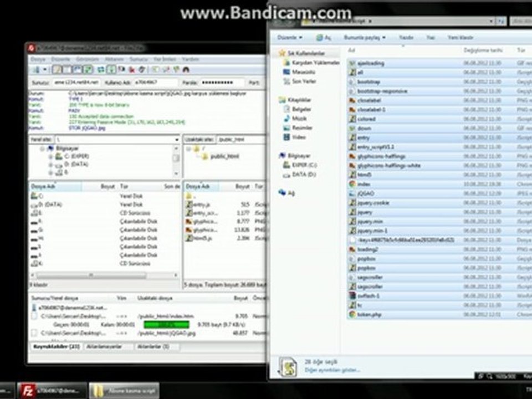Collapse the Bilgisayar node in local tree
Screen dimensions: 532x399
43,149
